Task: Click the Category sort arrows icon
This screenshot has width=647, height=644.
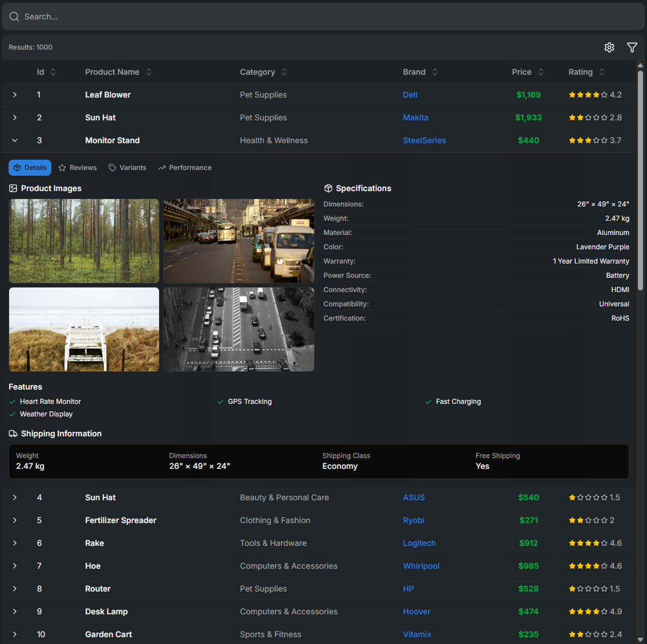Action: (284, 72)
